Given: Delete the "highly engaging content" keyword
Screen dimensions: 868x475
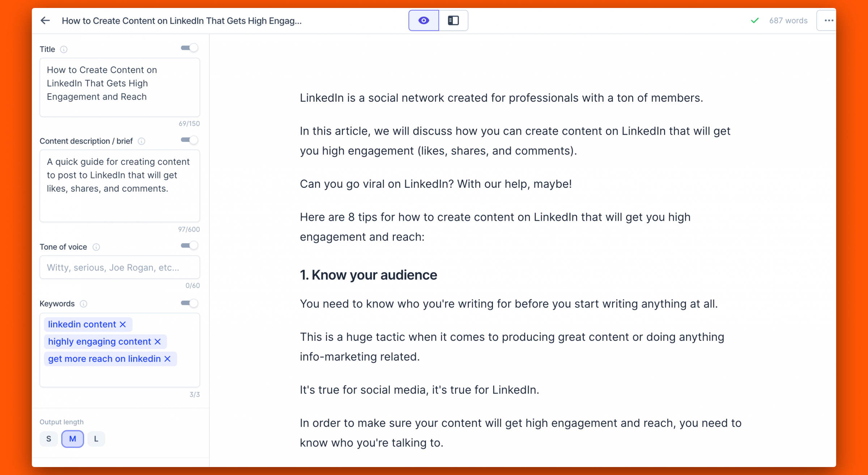Looking at the screenshot, I should 158,342.
